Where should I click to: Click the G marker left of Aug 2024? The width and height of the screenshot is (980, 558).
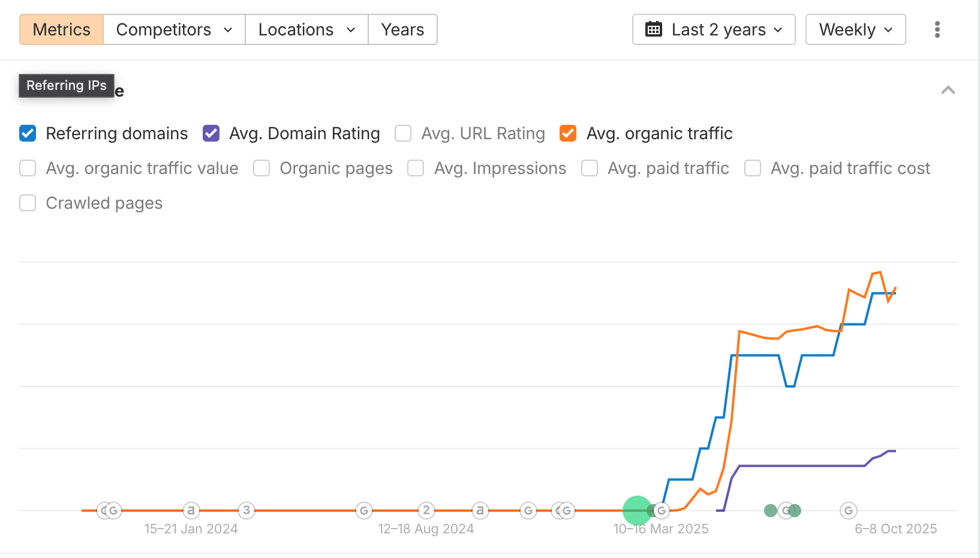(363, 511)
